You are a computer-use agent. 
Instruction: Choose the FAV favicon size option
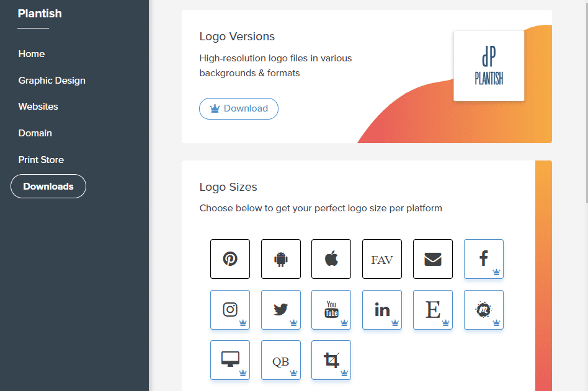coord(381,259)
